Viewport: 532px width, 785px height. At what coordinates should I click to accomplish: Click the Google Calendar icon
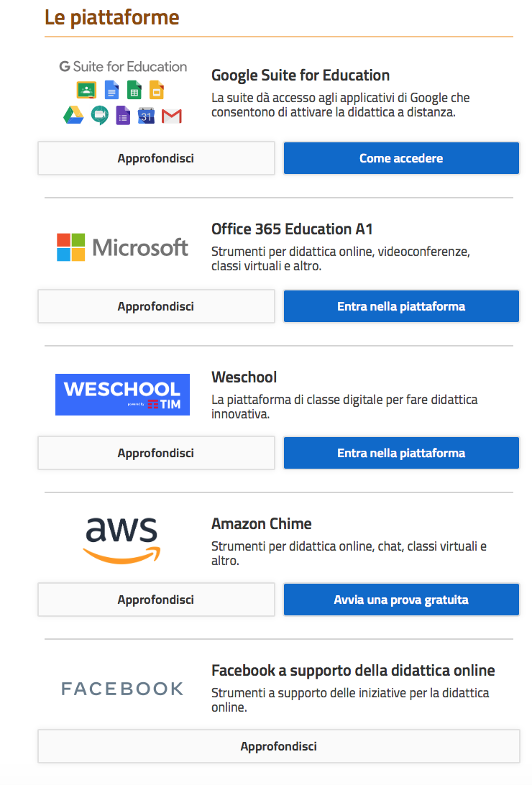point(146,116)
